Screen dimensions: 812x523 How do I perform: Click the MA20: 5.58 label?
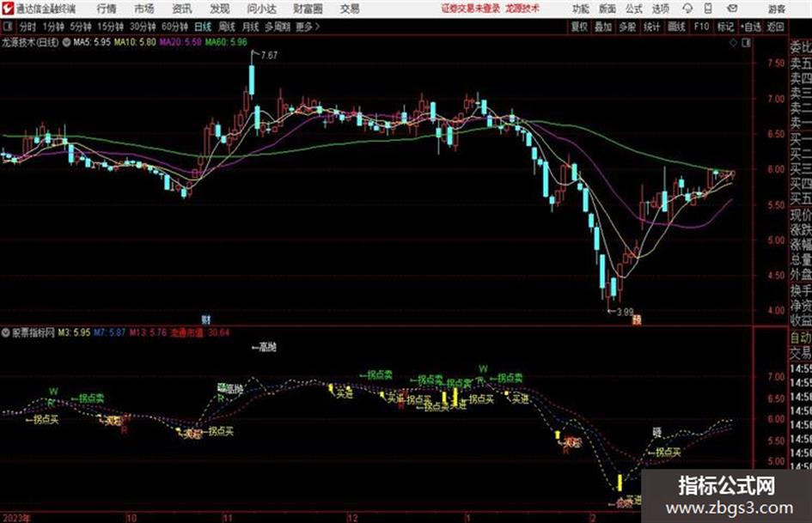(x=180, y=42)
